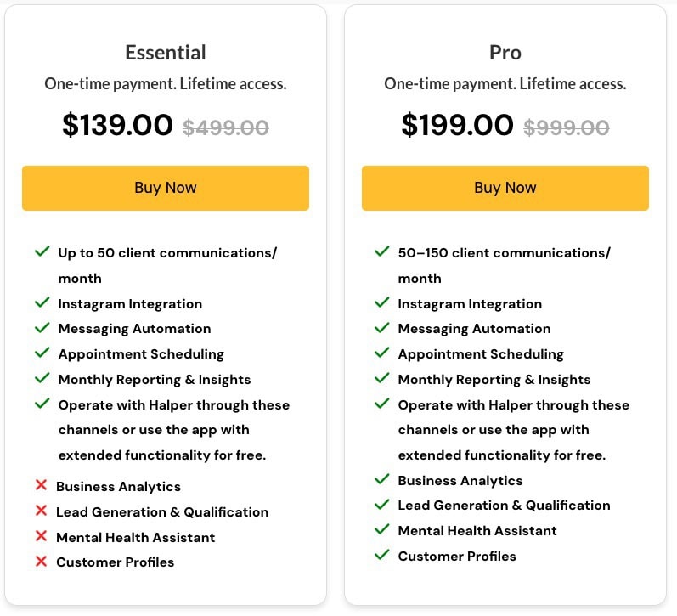677x616 pixels.
Task: Click the crossed-out $999.00 Pro price
Action: 566,127
